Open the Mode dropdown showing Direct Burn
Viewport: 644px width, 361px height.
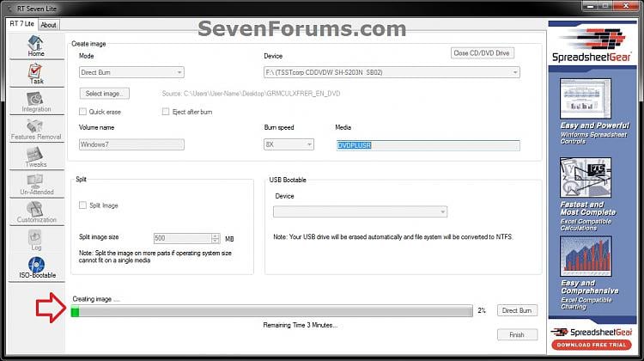(131, 72)
